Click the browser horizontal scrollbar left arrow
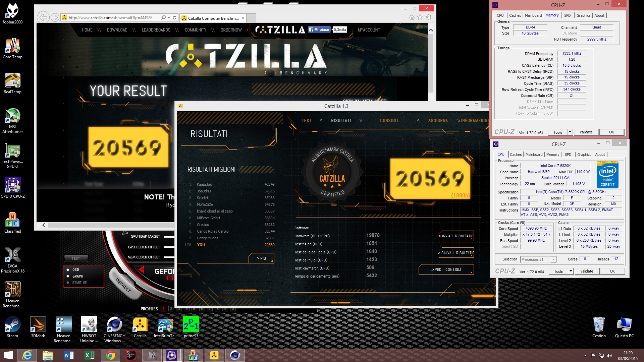The height and width of the screenshot is (362, 644). click(44, 225)
